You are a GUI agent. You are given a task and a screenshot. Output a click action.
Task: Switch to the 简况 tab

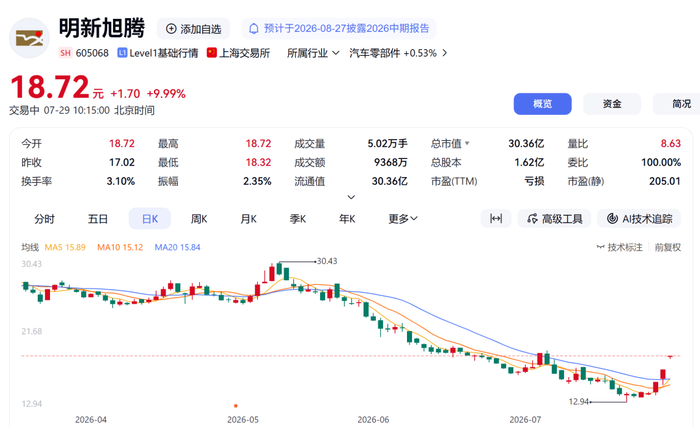tap(677, 104)
